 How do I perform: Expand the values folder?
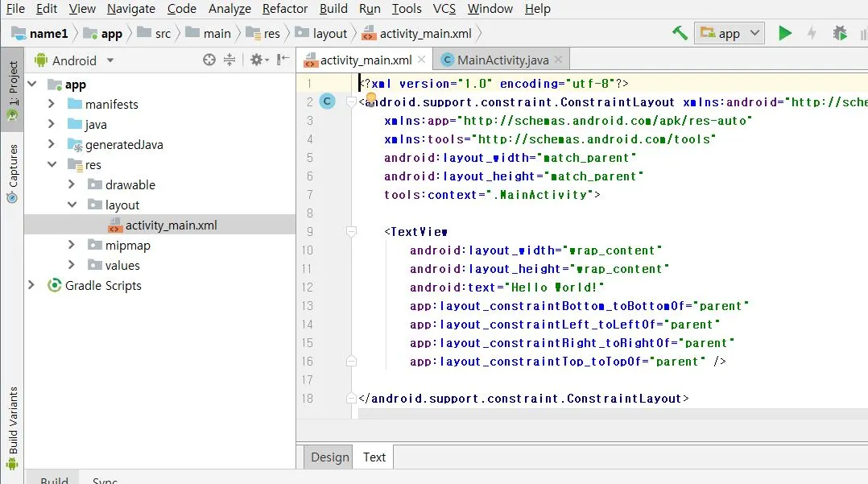tap(72, 265)
